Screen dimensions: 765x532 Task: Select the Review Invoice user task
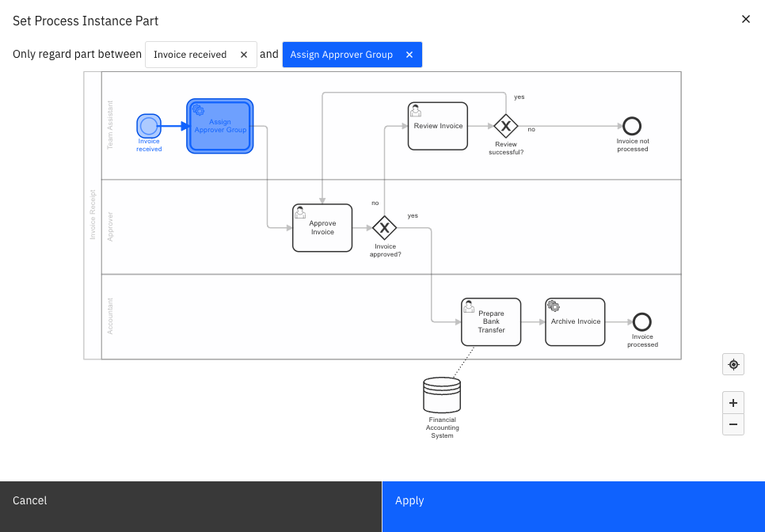tap(438, 127)
